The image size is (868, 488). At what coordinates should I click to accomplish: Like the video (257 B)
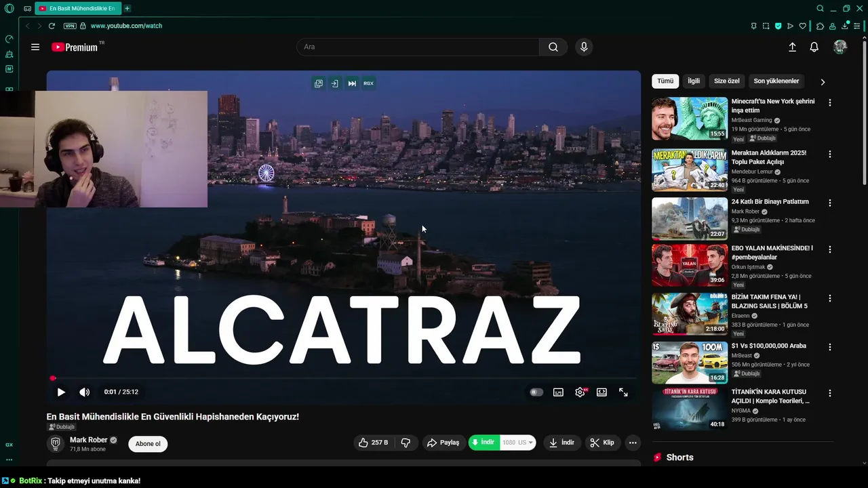pos(373,443)
